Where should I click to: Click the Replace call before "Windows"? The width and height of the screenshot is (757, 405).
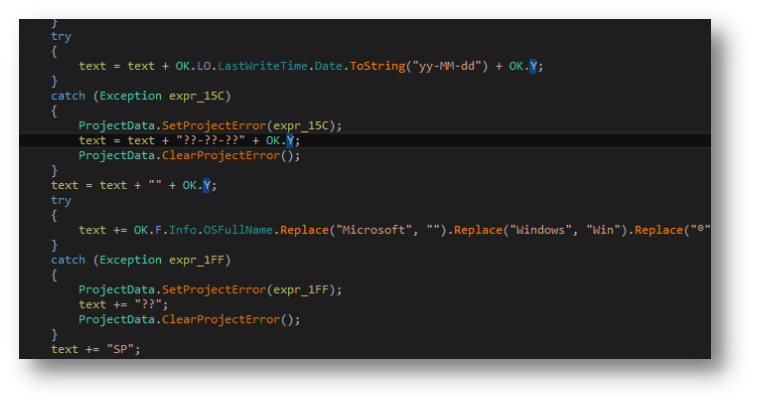(478, 230)
